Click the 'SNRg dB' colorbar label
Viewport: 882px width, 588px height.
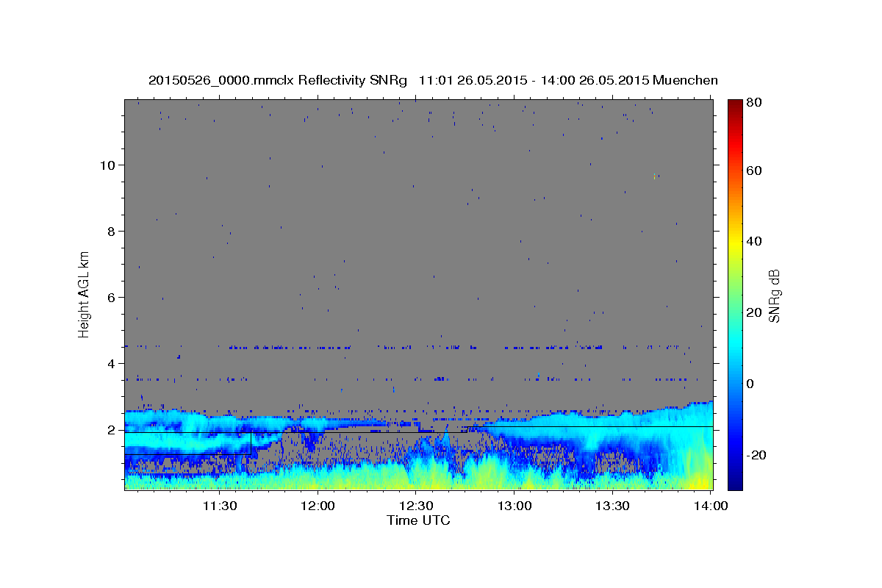click(x=774, y=296)
